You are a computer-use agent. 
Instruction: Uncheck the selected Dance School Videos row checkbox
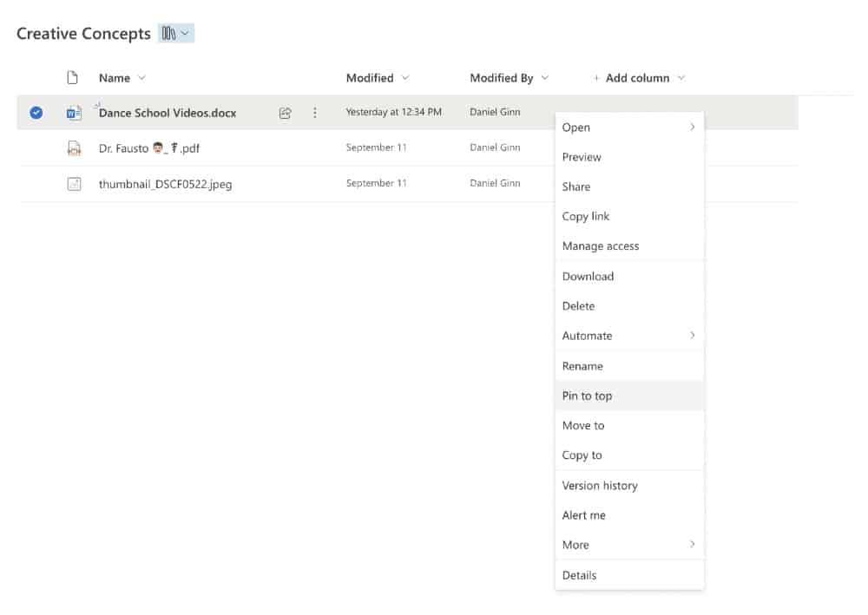click(36, 113)
